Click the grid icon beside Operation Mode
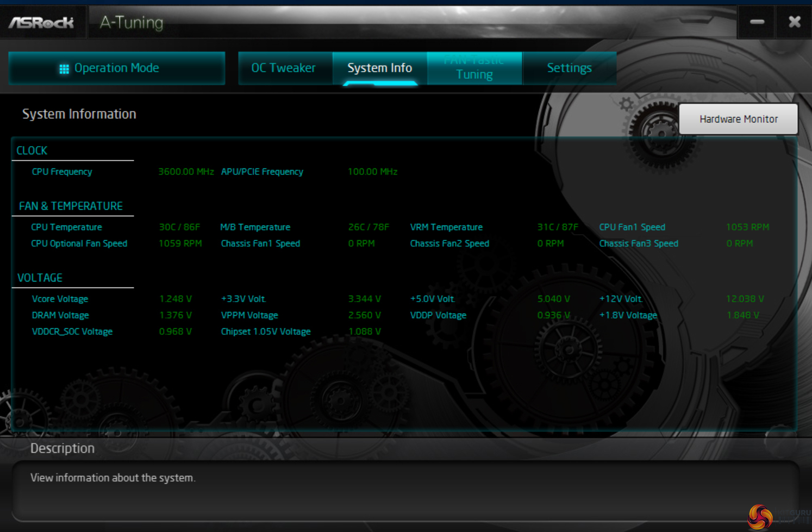This screenshot has height=532, width=812. pyautogui.click(x=64, y=68)
